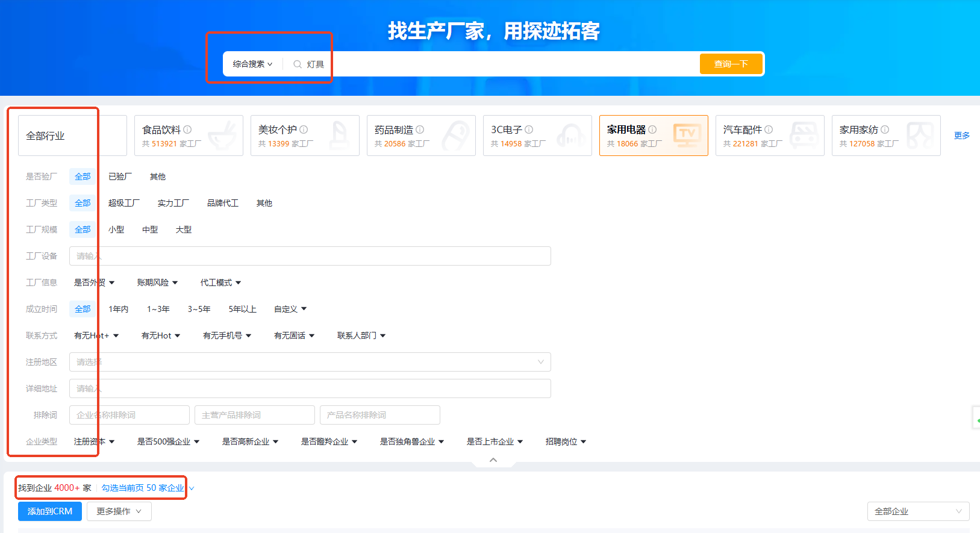980x533 pixels.
Task: Select 超级工厂 factory type option
Action: (x=123, y=203)
